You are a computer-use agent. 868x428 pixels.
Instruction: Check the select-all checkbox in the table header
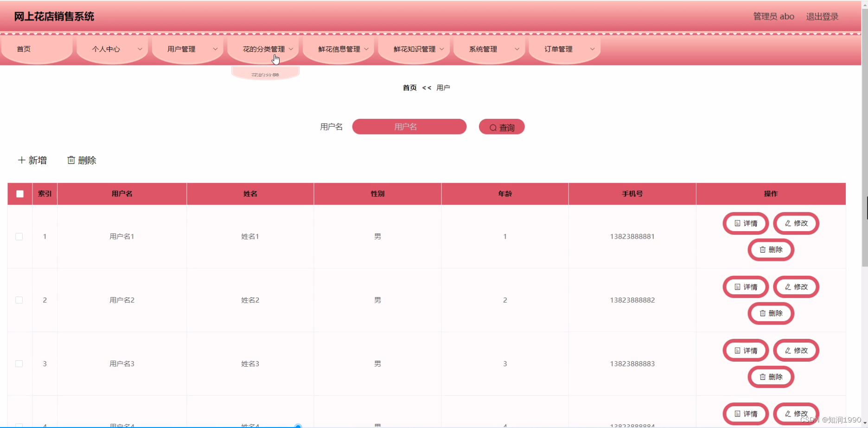pos(19,194)
